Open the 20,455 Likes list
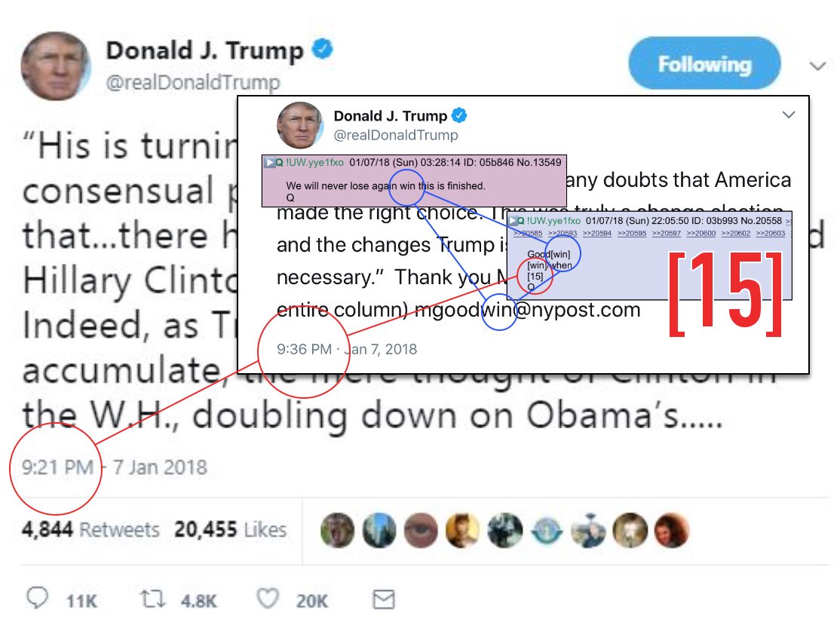 click(x=230, y=530)
